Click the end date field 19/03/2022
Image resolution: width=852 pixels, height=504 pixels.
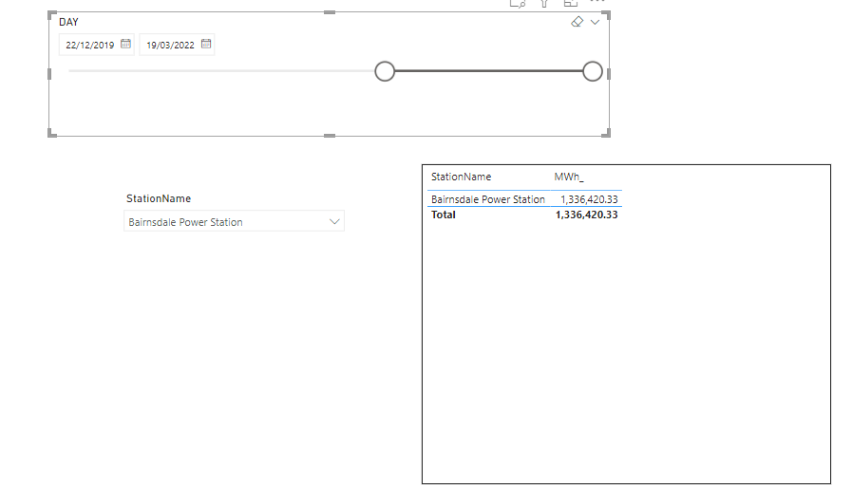170,45
